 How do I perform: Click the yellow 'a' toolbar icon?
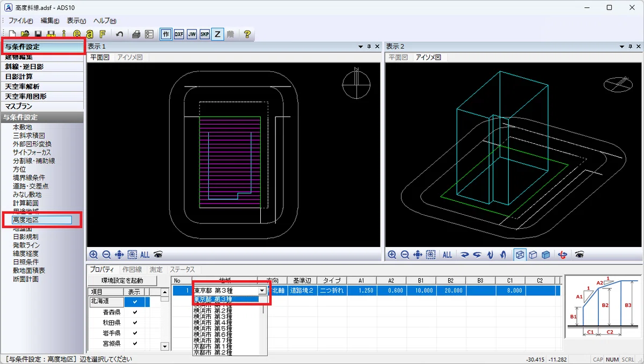[x=89, y=34]
